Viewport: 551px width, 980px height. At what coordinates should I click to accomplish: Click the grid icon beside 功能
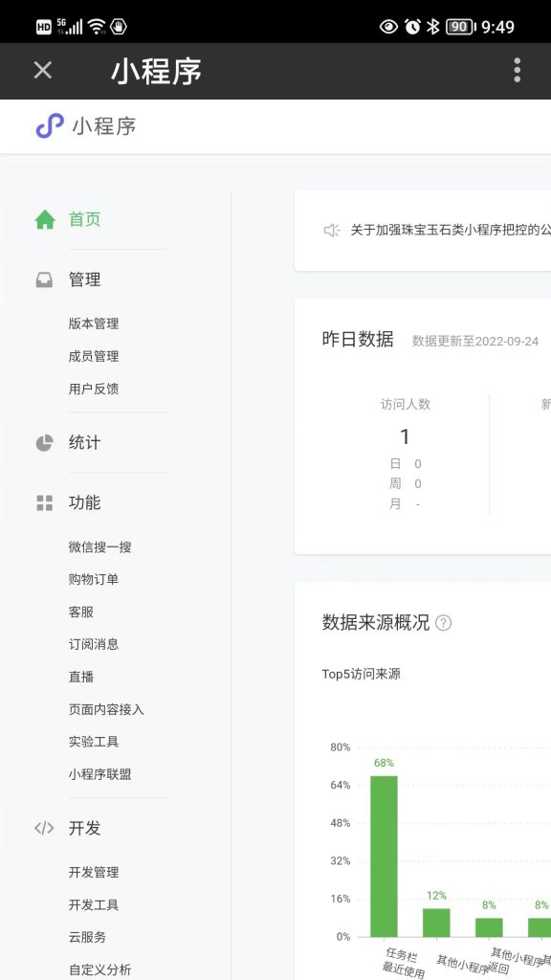pyautogui.click(x=44, y=503)
